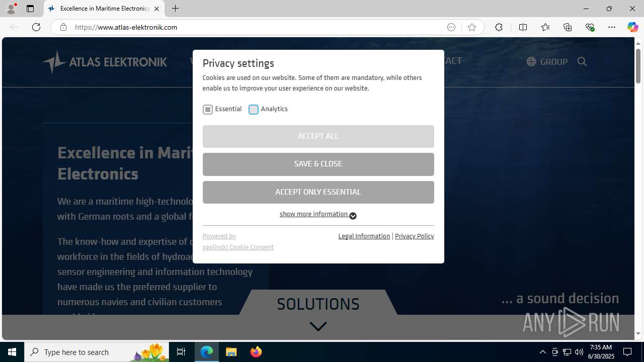Viewport: 644px width, 362px height.
Task: Open the Favorites list icon
Action: (x=545, y=27)
